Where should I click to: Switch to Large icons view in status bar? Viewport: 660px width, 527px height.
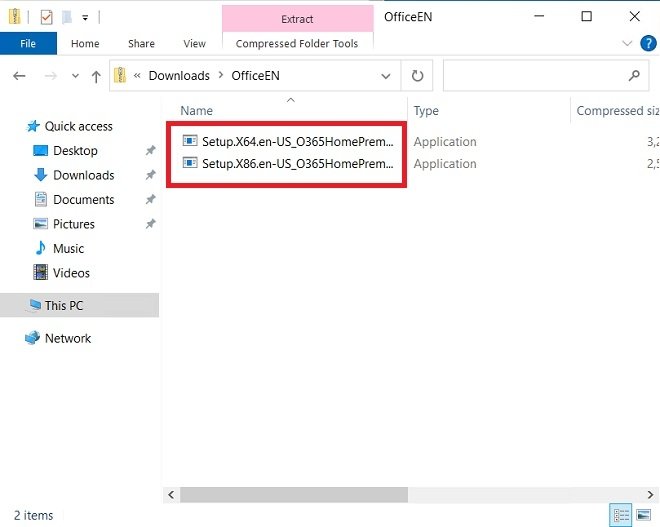click(x=644, y=515)
